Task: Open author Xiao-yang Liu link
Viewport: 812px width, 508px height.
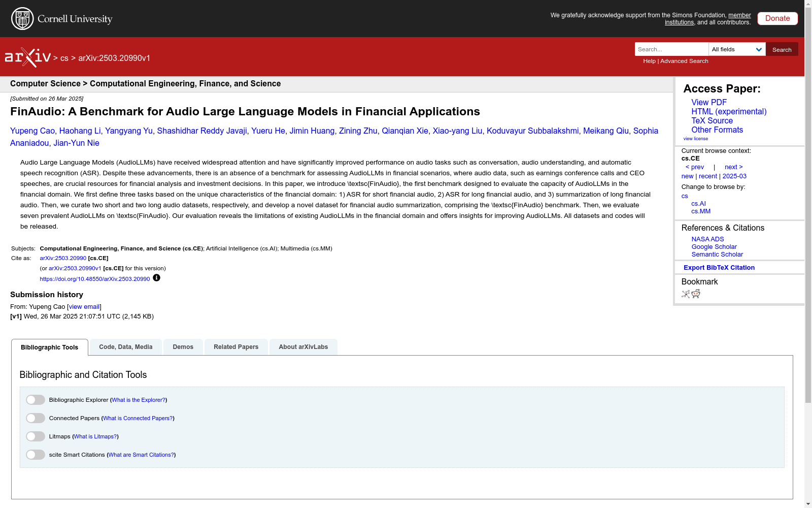Action: click(457, 131)
